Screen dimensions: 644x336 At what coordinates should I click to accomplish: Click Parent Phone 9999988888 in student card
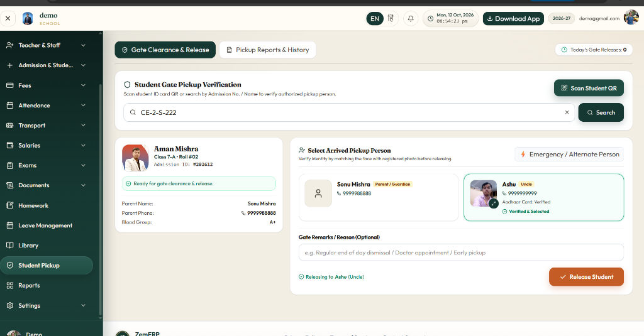click(258, 213)
